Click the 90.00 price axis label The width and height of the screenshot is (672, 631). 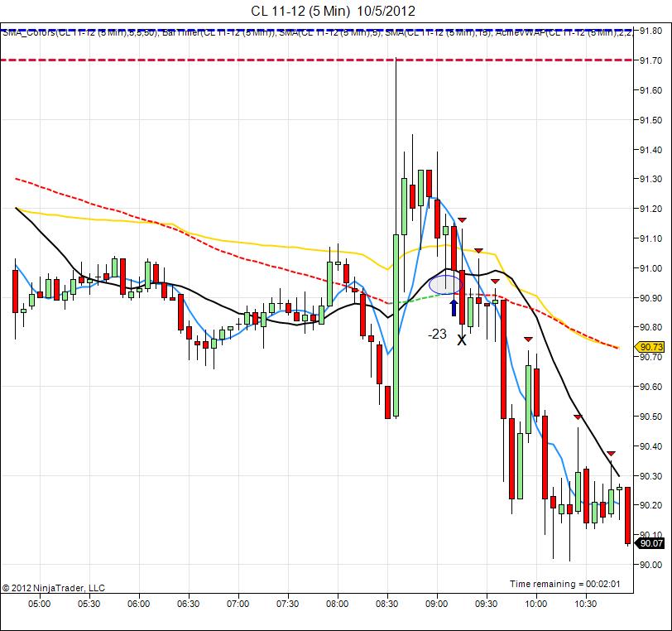coord(650,565)
